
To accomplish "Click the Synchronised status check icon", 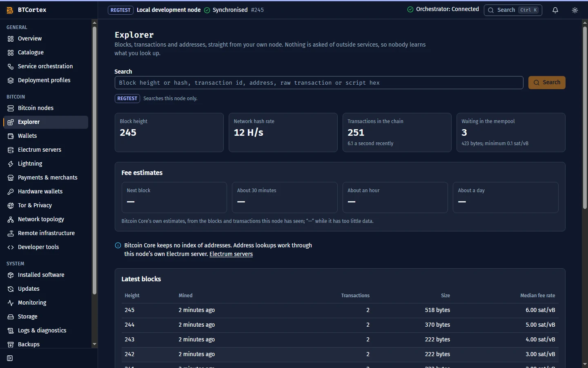I will [207, 10].
